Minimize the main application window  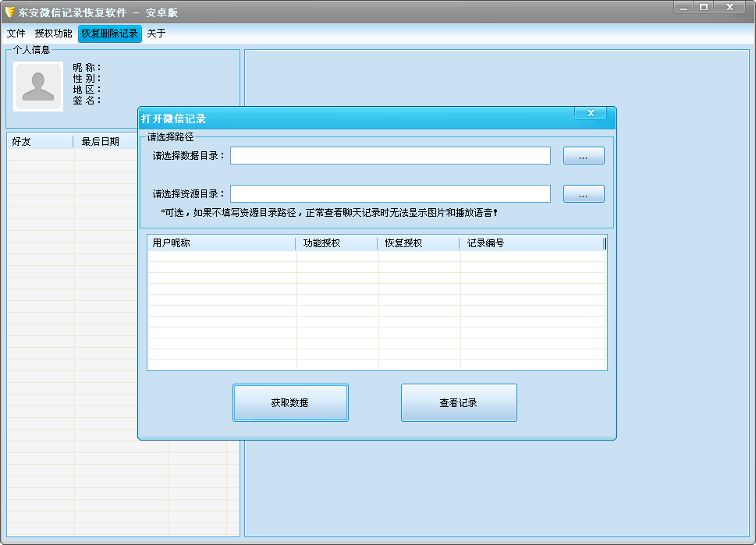coord(683,7)
